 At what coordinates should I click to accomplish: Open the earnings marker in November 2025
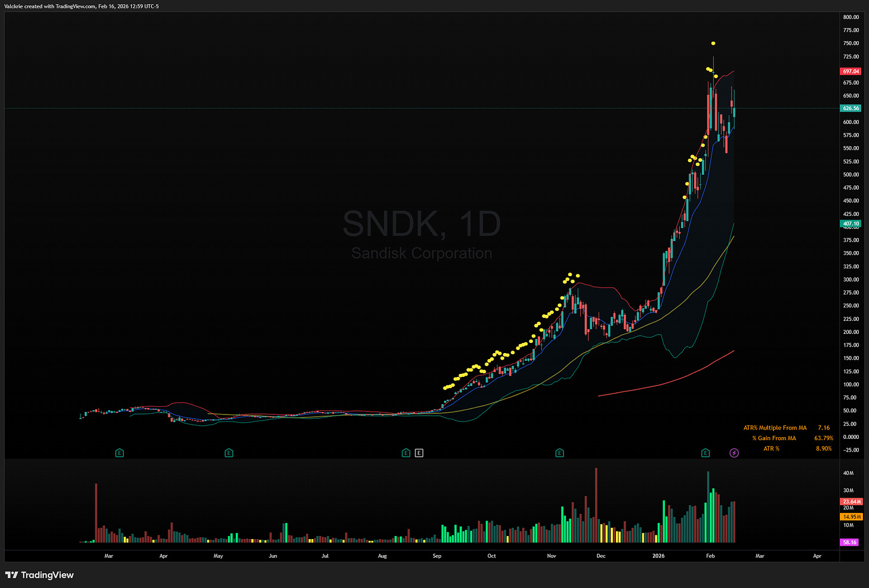pos(559,453)
